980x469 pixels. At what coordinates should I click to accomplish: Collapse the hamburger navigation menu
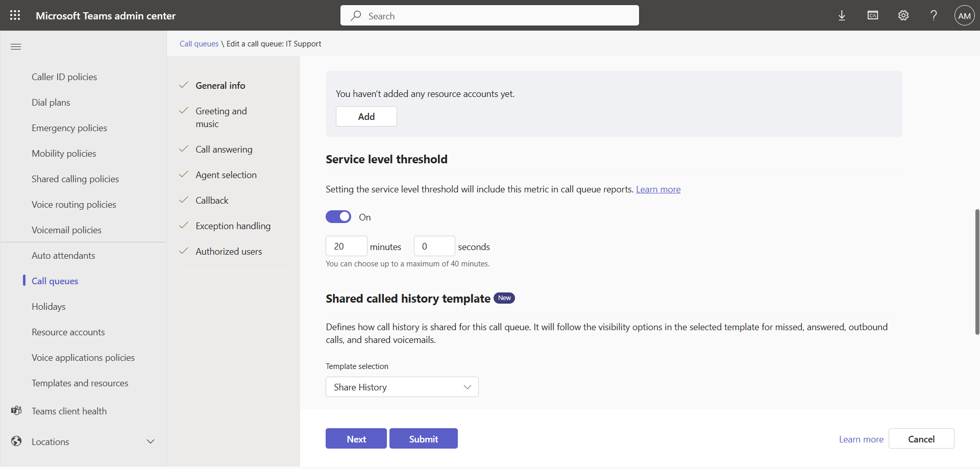pyautogui.click(x=16, y=46)
